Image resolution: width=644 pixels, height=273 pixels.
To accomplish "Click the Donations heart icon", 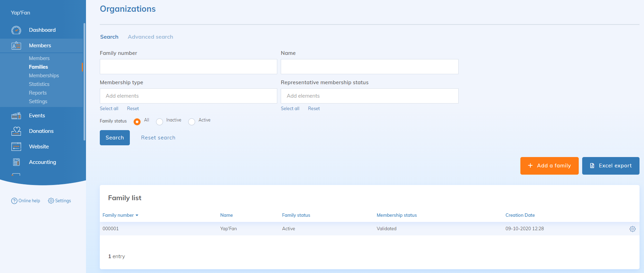I will pyautogui.click(x=16, y=131).
